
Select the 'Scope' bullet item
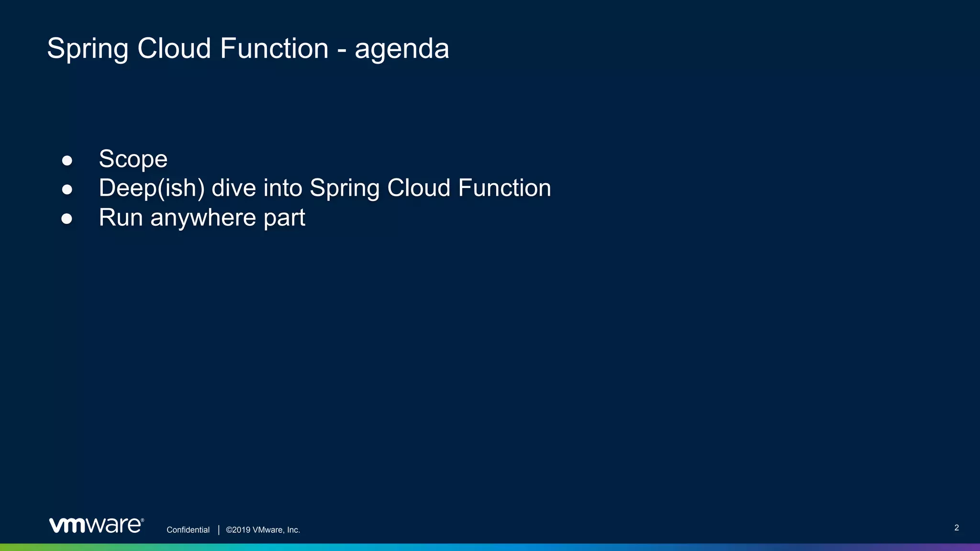pyautogui.click(x=133, y=159)
